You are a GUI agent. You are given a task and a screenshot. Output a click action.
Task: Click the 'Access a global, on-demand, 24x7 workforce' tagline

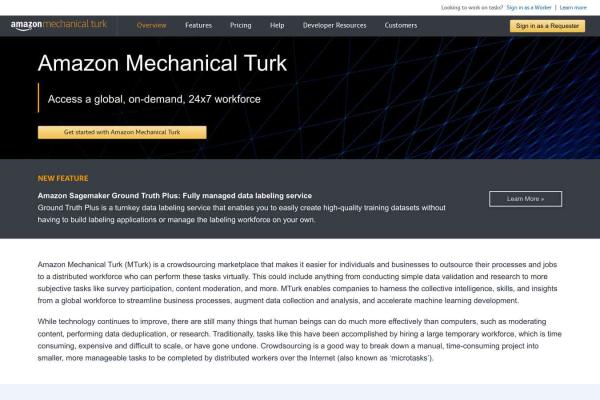[154, 99]
